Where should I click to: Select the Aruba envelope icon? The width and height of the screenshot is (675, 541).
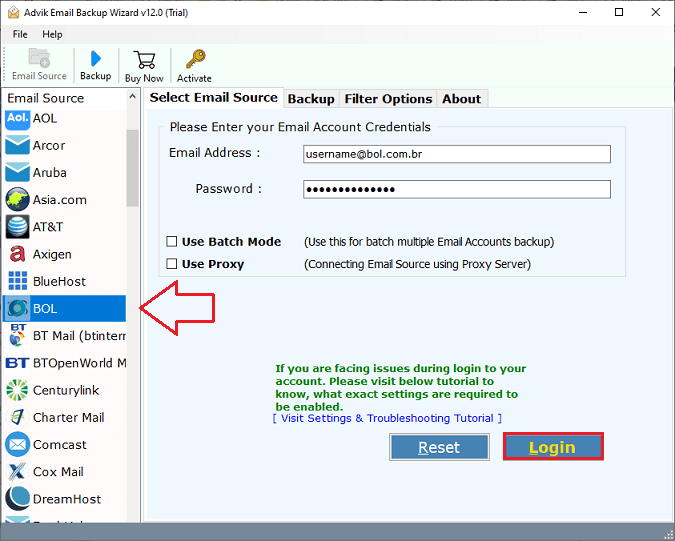[x=17, y=173]
